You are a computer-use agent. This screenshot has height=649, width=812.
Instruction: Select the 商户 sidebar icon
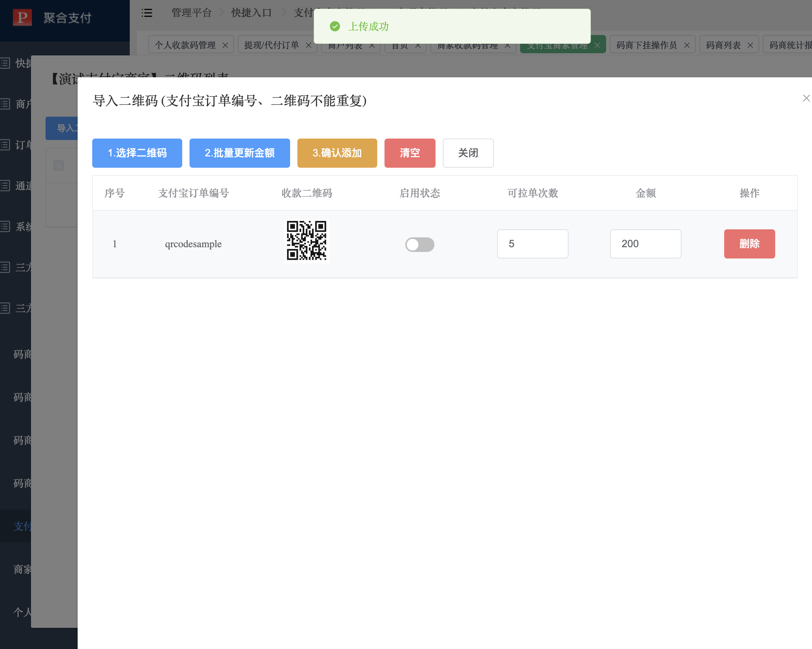5,104
